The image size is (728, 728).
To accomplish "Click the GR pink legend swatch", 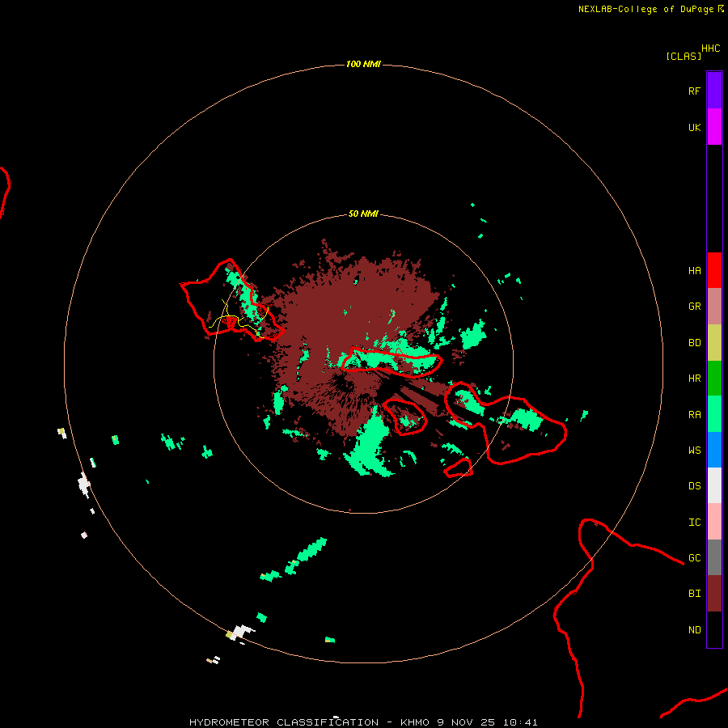I will (714, 307).
